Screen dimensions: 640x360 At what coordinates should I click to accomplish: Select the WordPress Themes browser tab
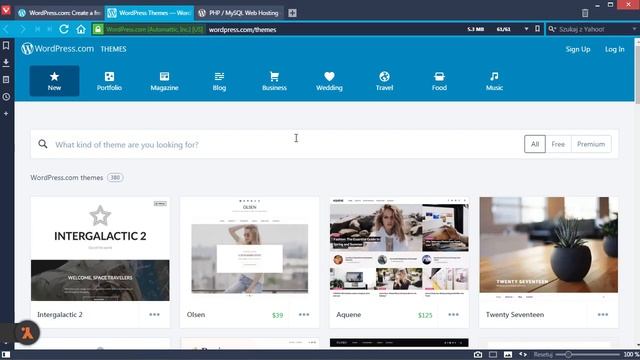[x=149, y=13]
